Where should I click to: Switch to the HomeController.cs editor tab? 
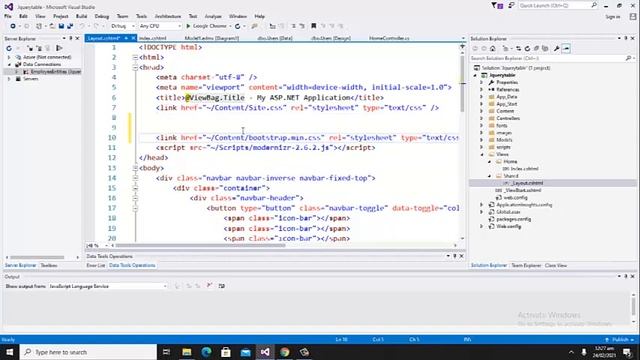click(389, 38)
